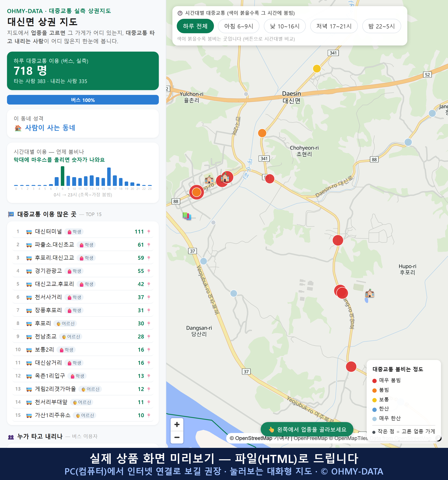Screen dimensions: 448x480
Task: Click the 718 명 daily usage card
Action: 83,71
